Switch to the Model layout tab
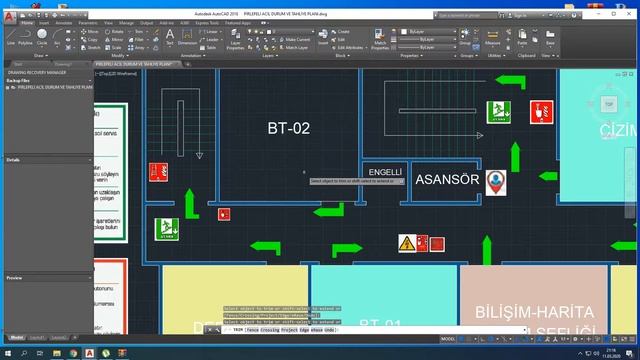Viewport: 640px width, 360px height. (x=17, y=338)
